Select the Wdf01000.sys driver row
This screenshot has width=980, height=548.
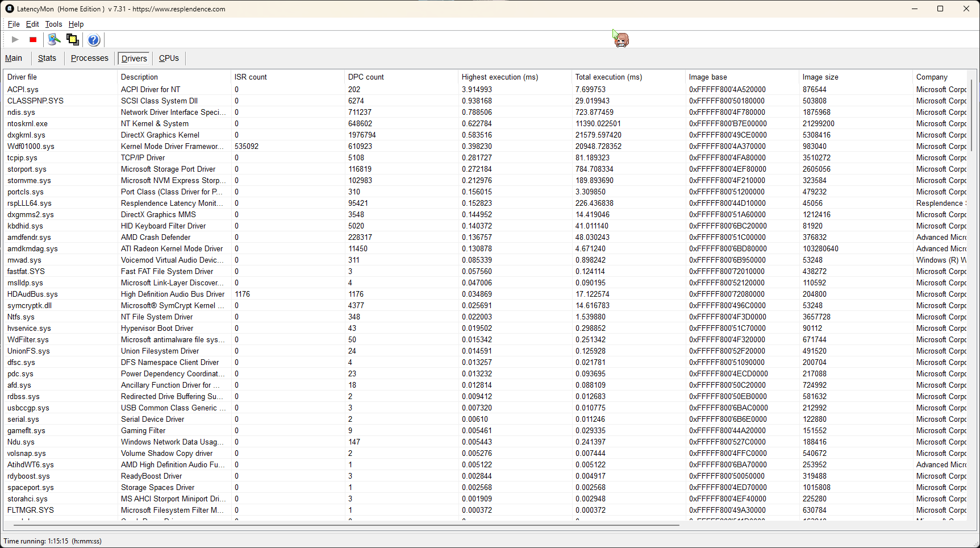pos(486,146)
